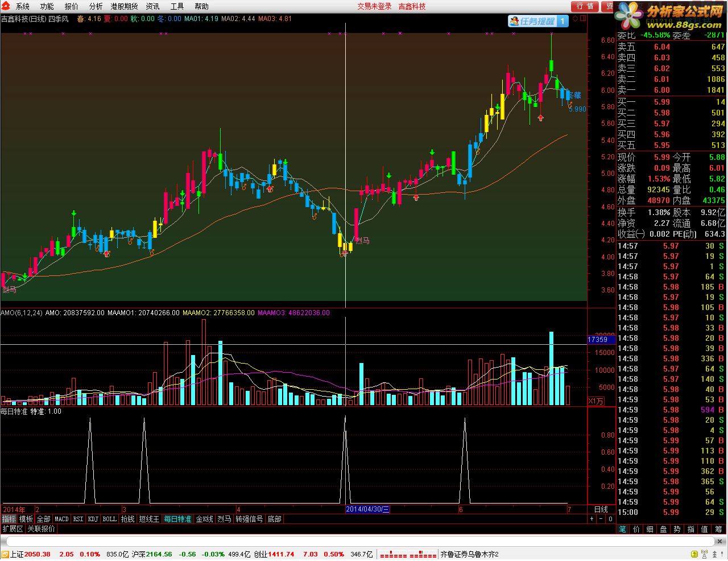Viewport: 728px width, 561px height.
Task: Select the 细 tab in side panel
Action: pyautogui.click(x=650, y=529)
